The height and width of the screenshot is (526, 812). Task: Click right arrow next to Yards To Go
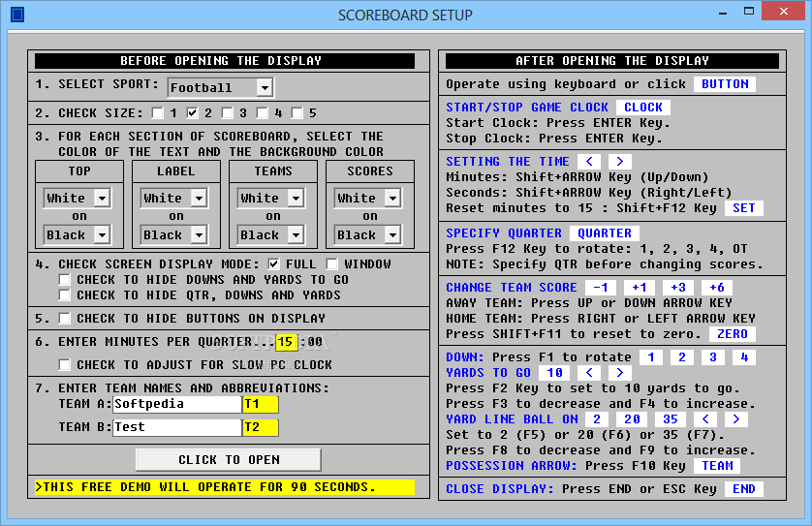tap(620, 373)
